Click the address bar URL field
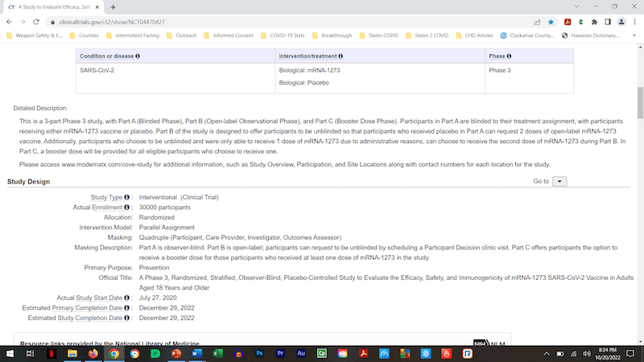The image size is (644, 362). click(287, 23)
